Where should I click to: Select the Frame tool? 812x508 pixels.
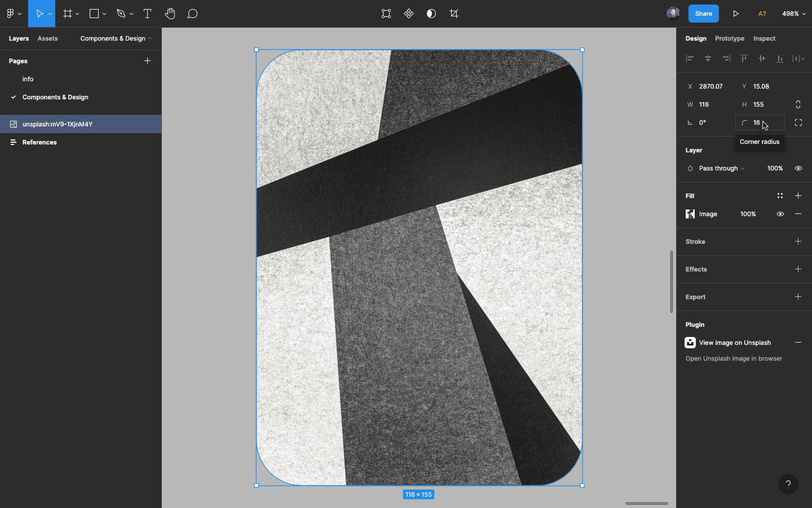point(68,14)
